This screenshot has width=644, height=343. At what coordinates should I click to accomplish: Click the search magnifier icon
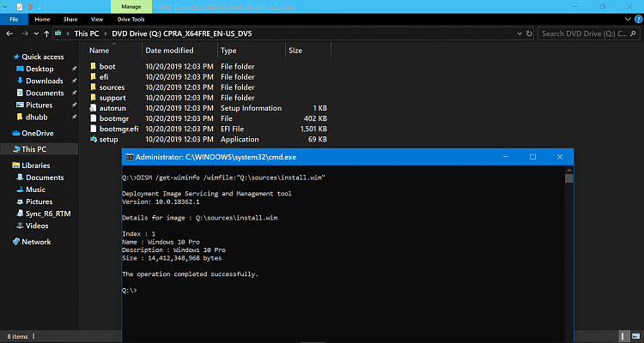pos(633,33)
